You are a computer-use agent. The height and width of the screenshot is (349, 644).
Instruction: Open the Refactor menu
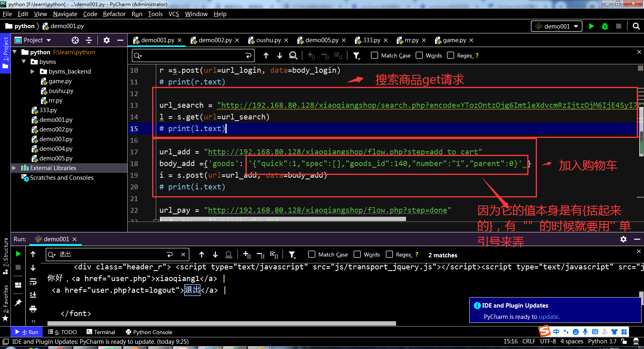click(114, 14)
